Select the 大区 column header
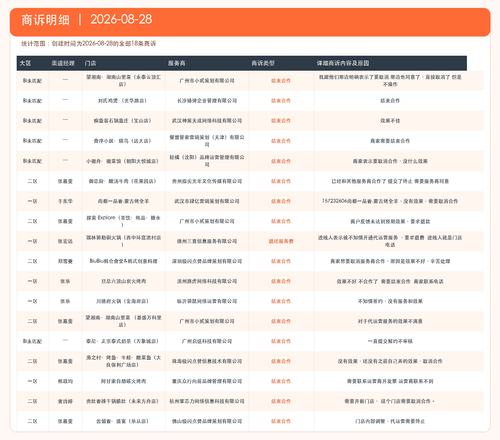This screenshot has width=500, height=440. point(25,63)
